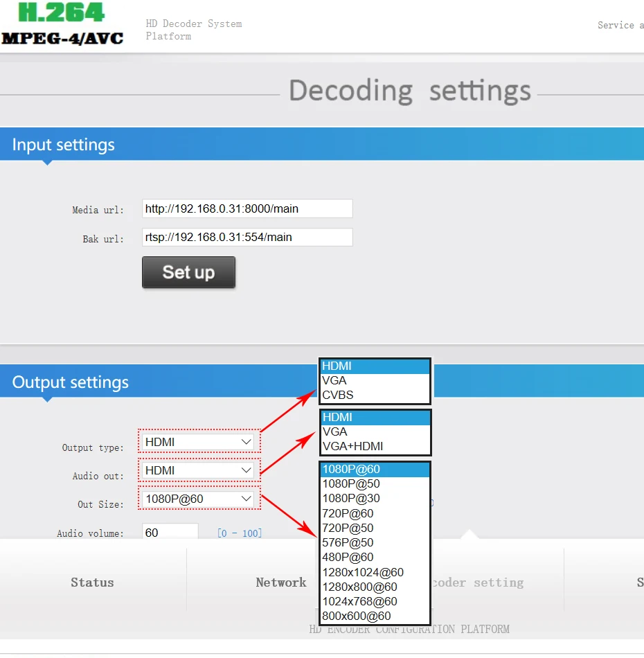Click the Bak url input field
Screen dimensions: 644x658
pyautogui.click(x=247, y=237)
